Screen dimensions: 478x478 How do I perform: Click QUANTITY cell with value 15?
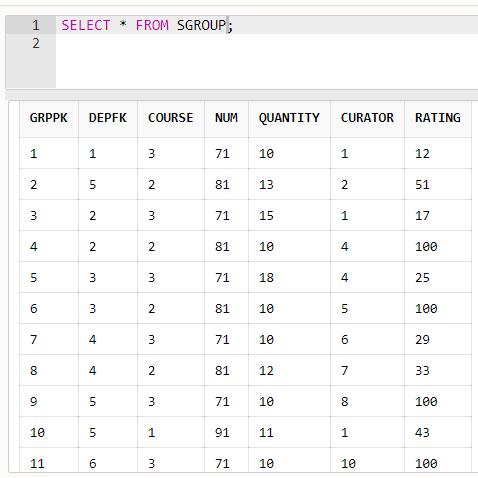(289, 215)
